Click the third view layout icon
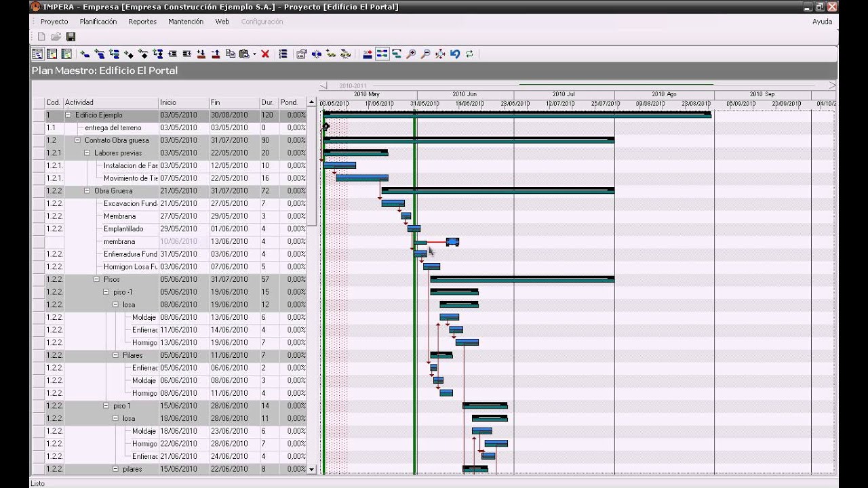 click(x=66, y=54)
